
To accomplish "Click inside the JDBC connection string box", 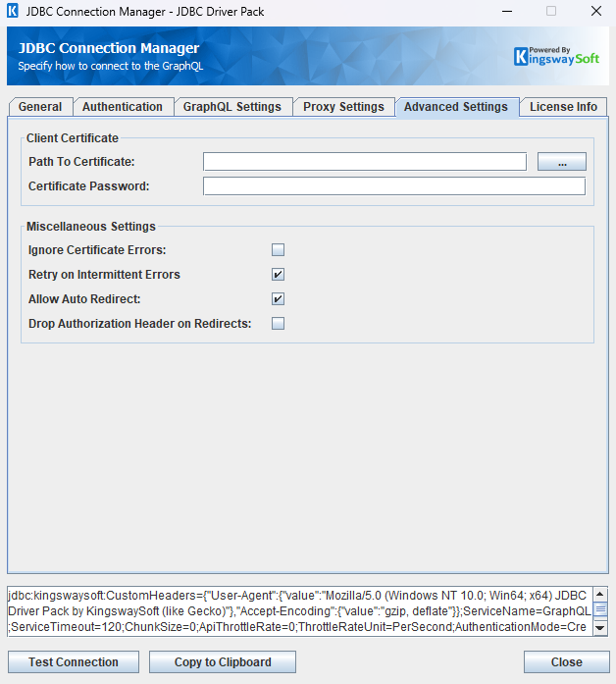I will pyautogui.click(x=300, y=611).
